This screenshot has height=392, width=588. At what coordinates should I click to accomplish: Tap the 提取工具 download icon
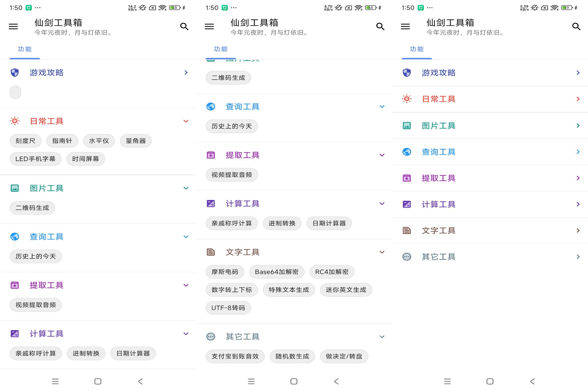point(14,285)
